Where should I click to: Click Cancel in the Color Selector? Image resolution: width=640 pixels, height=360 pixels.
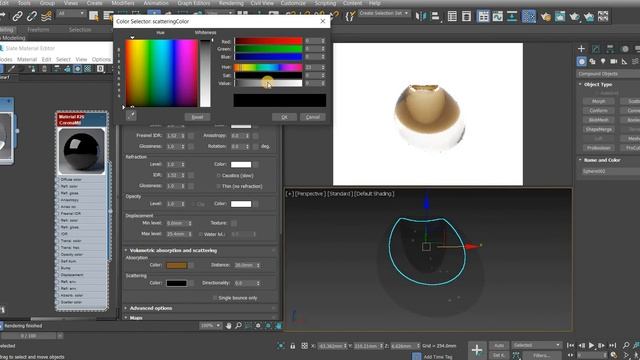313,117
